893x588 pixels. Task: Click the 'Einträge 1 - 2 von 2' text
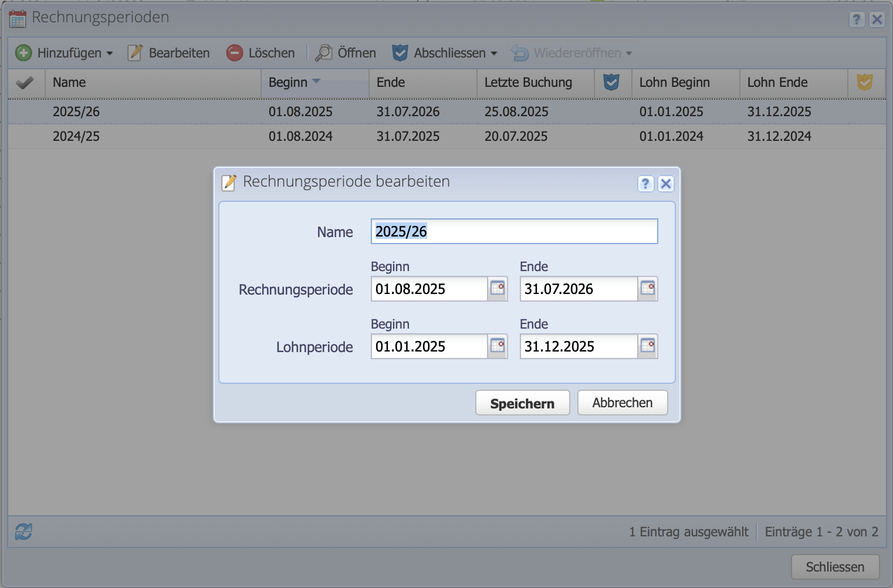pos(821,532)
